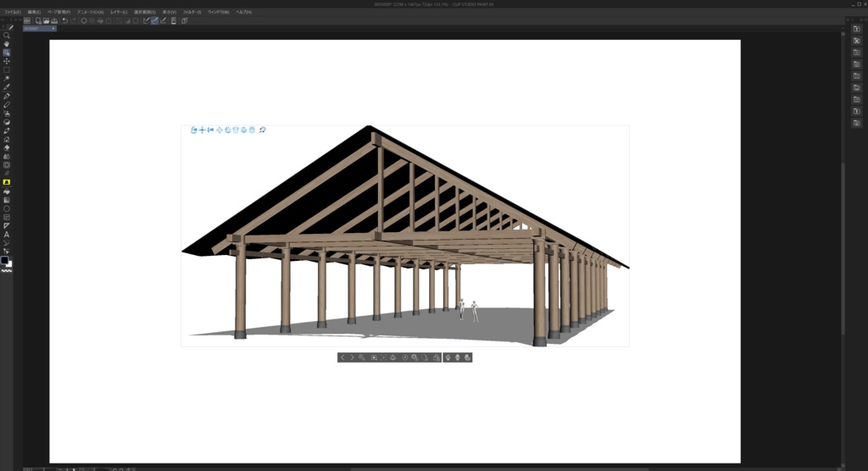Select the Eyedropper tool
868x471 pixels.
[x=7, y=87]
